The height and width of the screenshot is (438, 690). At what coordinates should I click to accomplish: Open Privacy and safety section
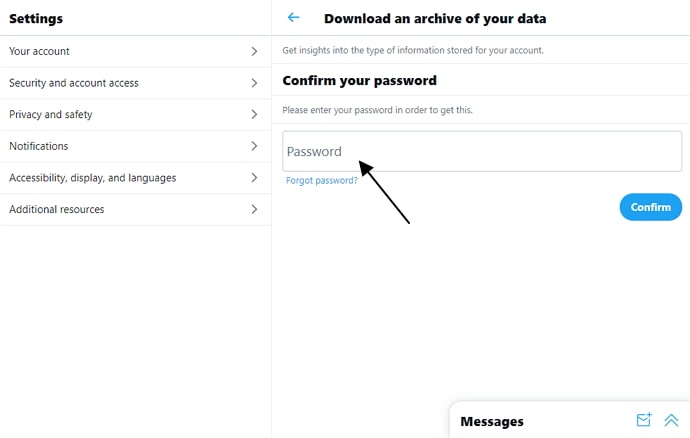point(50,115)
